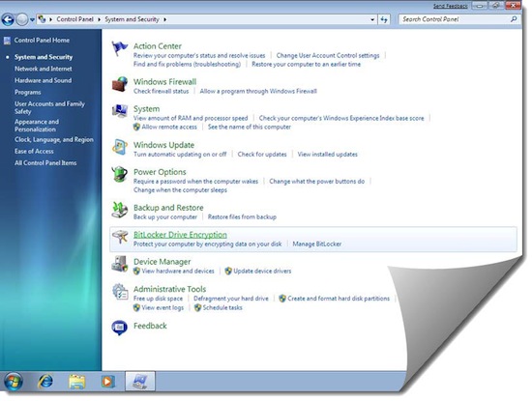Image resolution: width=532 pixels, height=401 pixels.
Task: Expand the arrow before Control Panel breadcrumb
Action: [51, 19]
